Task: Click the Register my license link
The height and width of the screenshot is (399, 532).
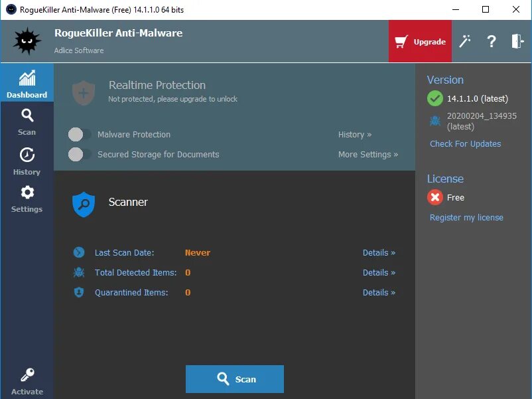Action: (x=466, y=218)
